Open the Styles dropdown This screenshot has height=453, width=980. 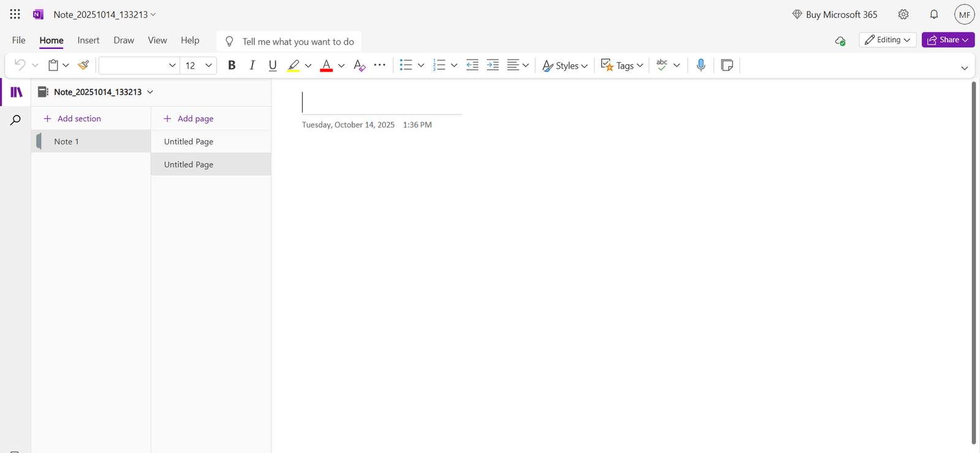(x=565, y=65)
